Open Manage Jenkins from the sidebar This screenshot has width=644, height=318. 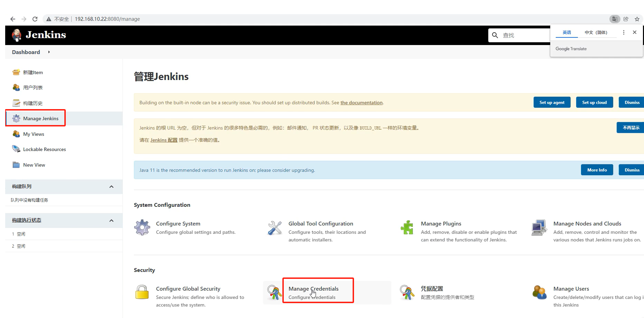tap(41, 118)
